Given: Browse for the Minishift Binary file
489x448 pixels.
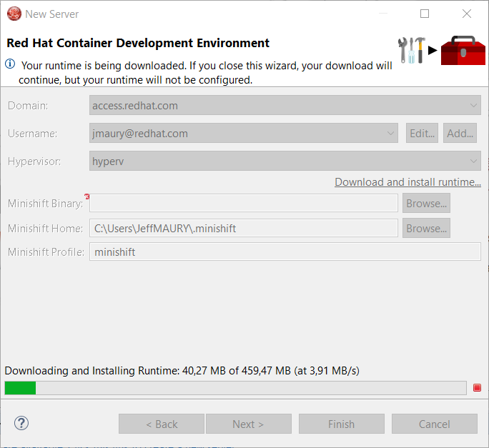Looking at the screenshot, I should pyautogui.click(x=427, y=204).
